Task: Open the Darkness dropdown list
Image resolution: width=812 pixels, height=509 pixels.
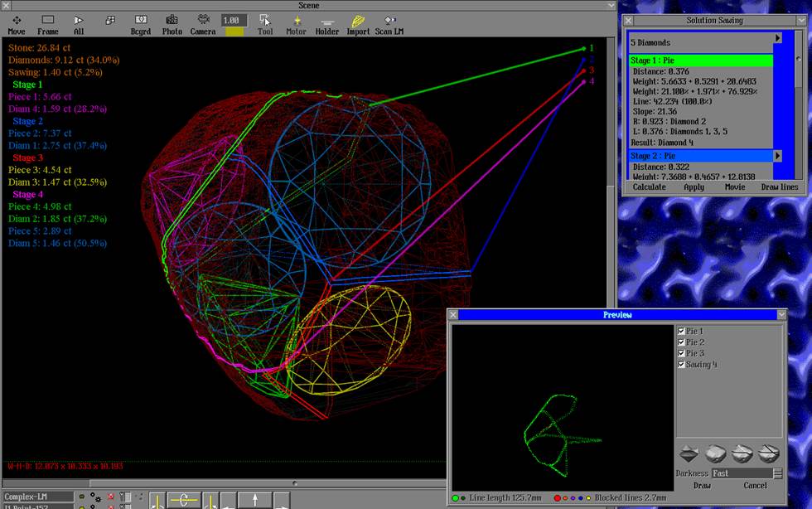Action: (x=777, y=473)
